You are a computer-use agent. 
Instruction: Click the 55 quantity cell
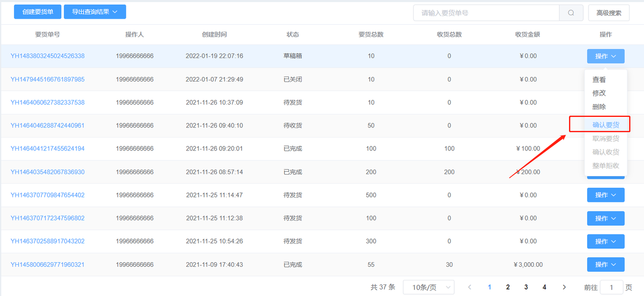[x=371, y=264]
